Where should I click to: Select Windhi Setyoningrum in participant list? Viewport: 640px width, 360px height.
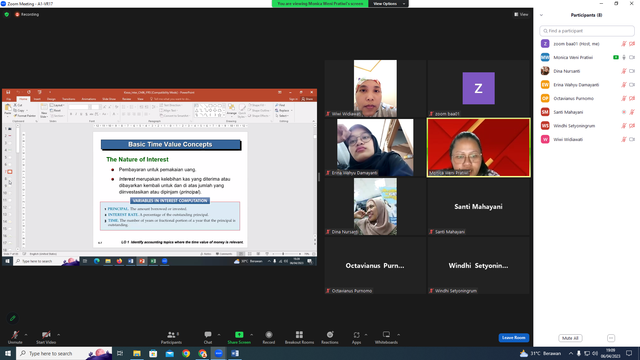[587, 126]
